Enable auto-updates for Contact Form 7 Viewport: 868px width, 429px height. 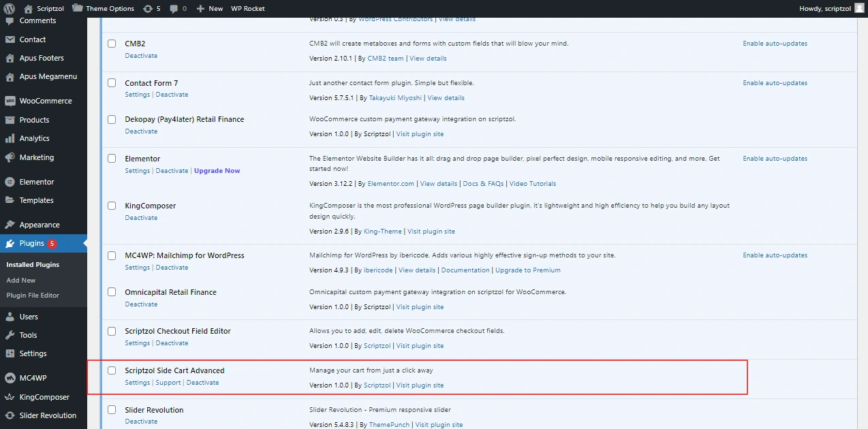point(775,83)
